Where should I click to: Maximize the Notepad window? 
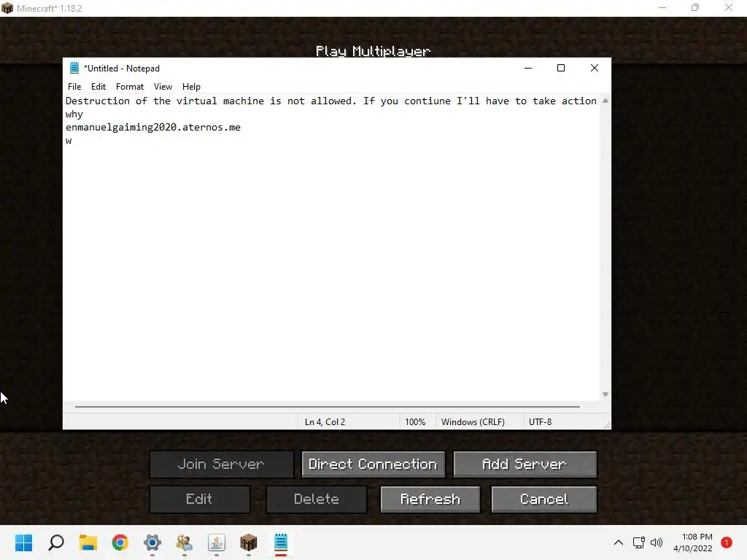(561, 68)
